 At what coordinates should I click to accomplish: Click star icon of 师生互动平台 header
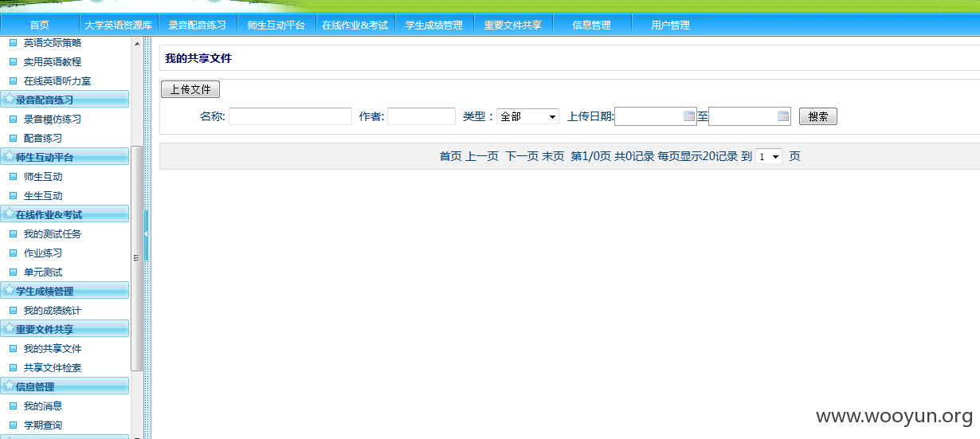[x=9, y=156]
